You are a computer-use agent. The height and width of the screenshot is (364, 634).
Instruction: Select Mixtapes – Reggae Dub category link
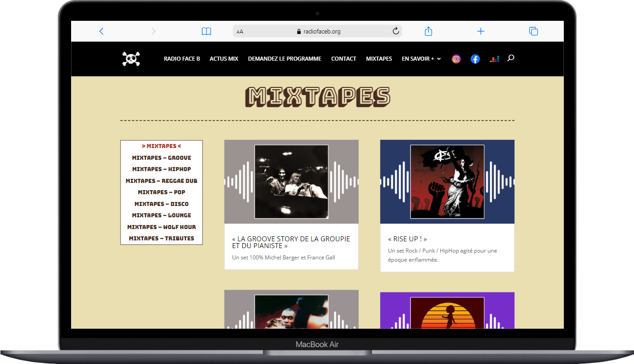coord(161,181)
